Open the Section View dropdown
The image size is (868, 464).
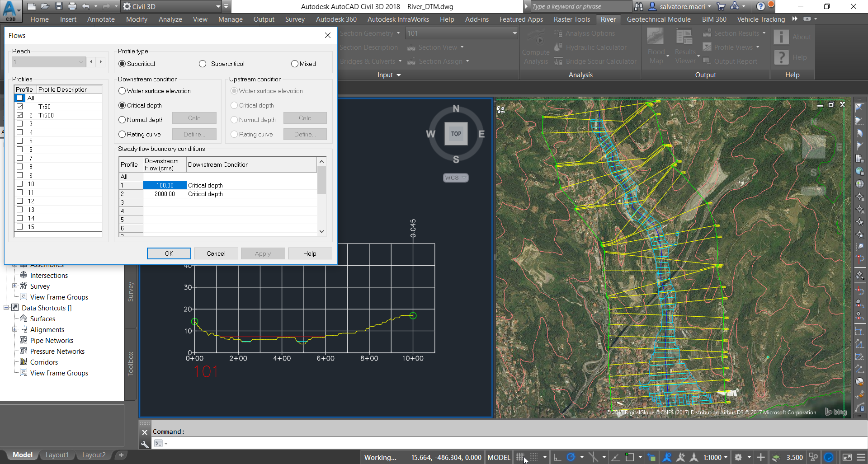(462, 47)
